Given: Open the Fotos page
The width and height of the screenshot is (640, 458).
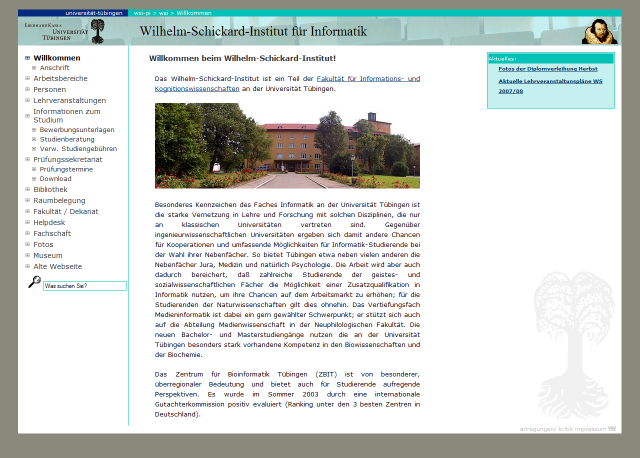Looking at the screenshot, I should point(43,245).
